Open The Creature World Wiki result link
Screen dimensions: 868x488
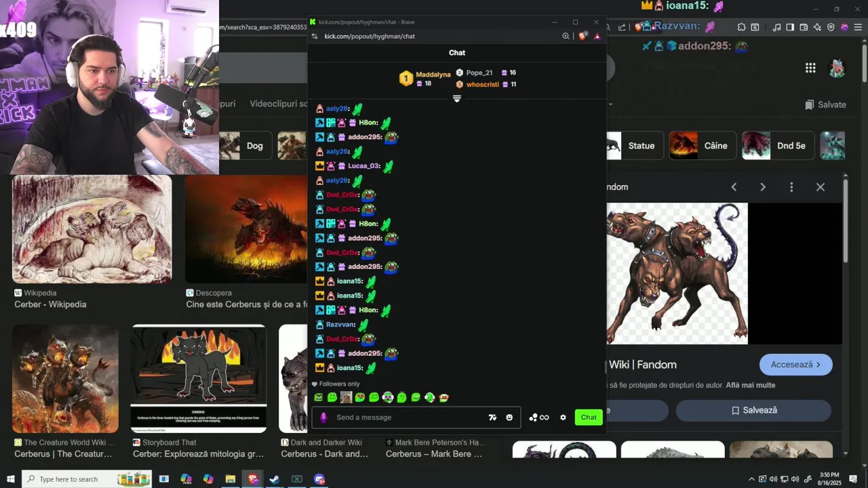63,454
